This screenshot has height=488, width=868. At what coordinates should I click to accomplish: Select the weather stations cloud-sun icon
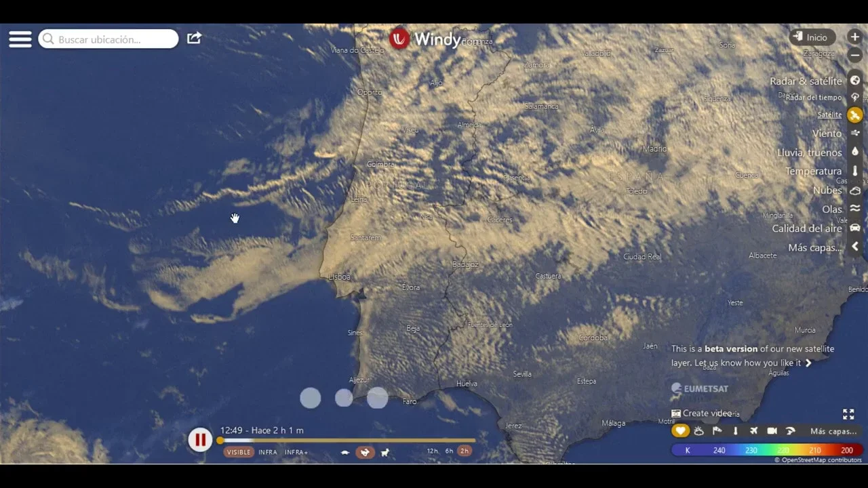coord(699,430)
